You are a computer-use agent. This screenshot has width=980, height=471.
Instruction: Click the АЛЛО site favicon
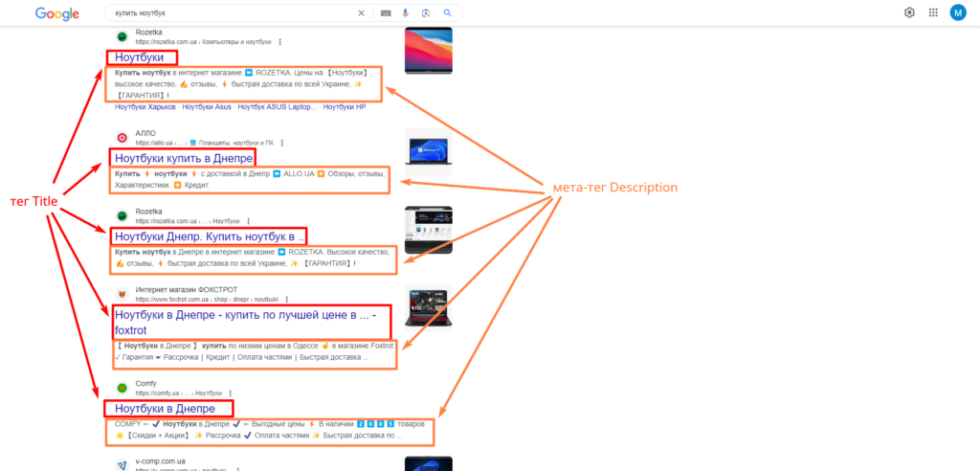tap(122, 138)
